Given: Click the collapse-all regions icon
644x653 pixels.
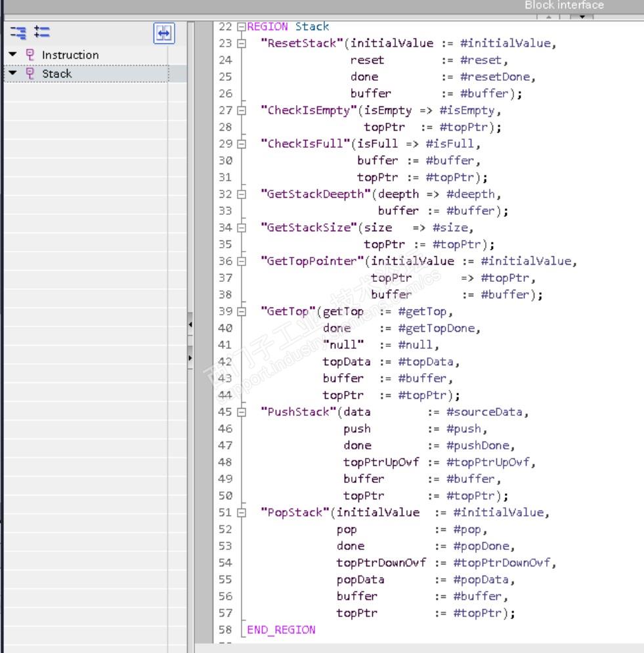Looking at the screenshot, I should [18, 32].
